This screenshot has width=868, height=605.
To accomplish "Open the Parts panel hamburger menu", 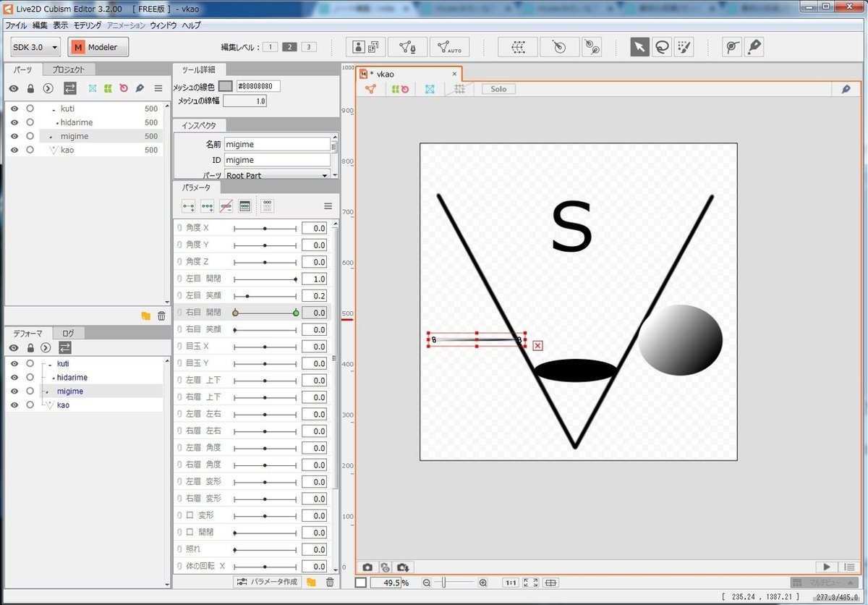I will coord(158,88).
